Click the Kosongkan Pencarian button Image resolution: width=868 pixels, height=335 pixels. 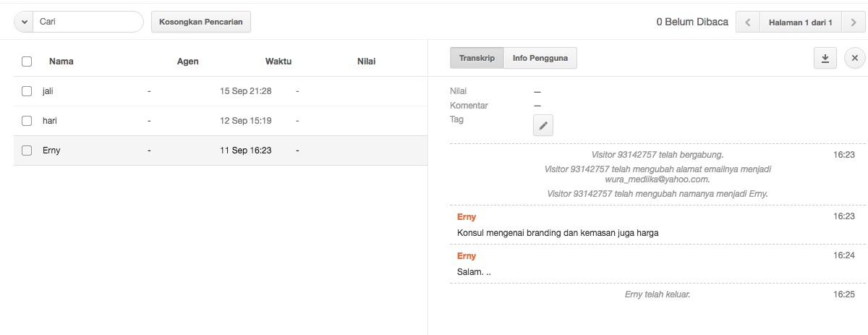coord(201,22)
